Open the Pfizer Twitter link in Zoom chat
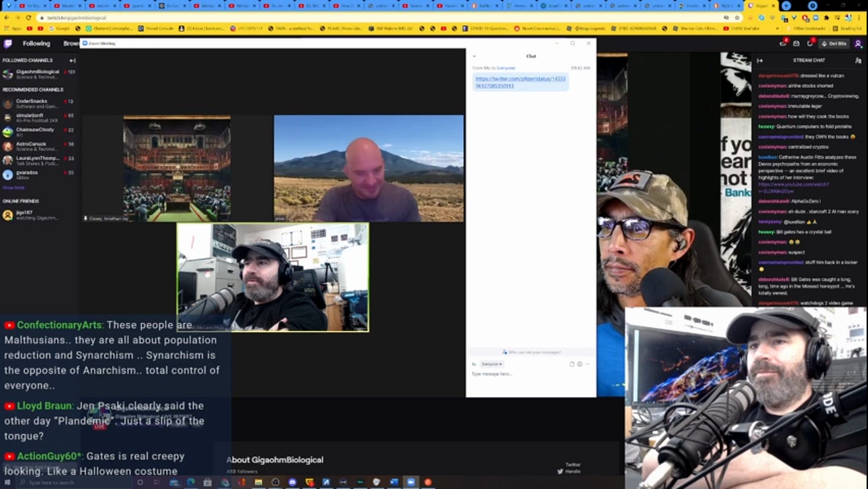This screenshot has width=868, height=489. (x=520, y=82)
